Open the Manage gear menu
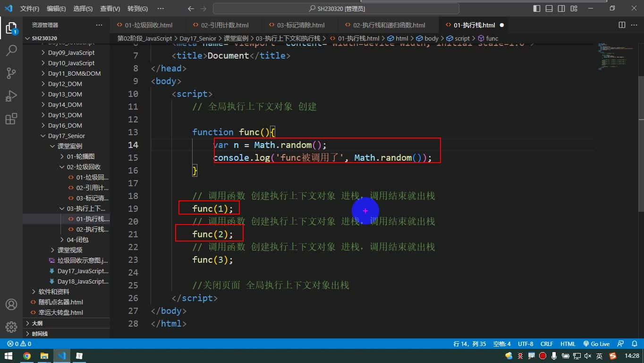The image size is (644, 363). click(x=11, y=327)
